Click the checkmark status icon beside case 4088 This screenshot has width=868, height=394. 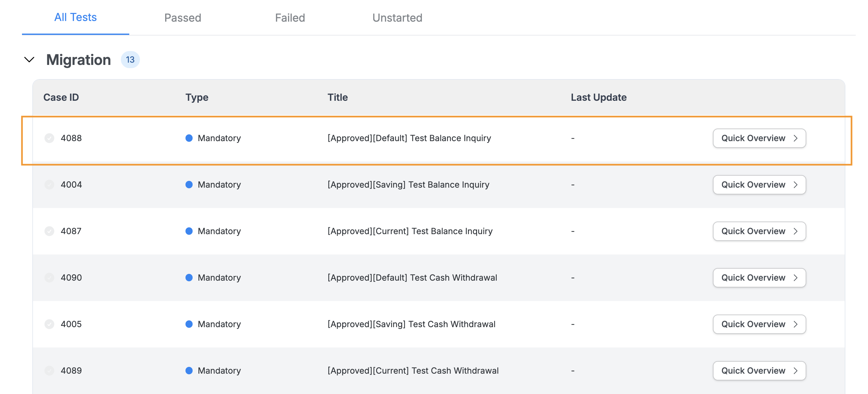coord(49,138)
